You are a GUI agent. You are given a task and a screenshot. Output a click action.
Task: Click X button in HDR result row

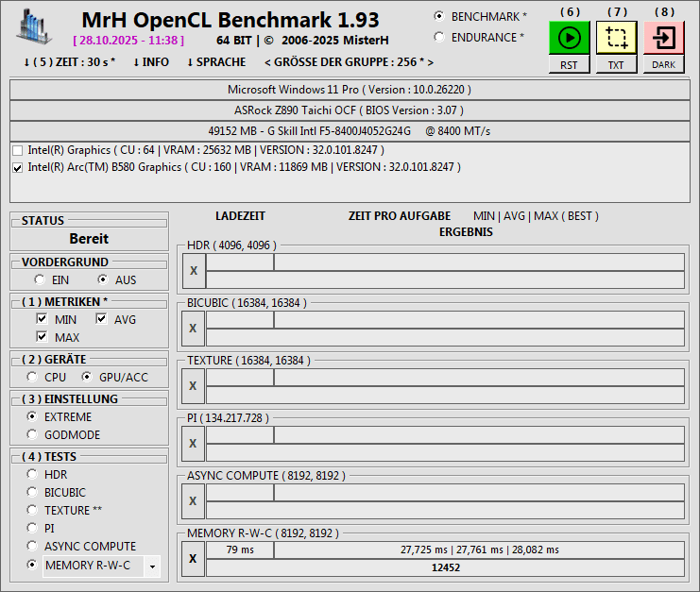(x=194, y=271)
